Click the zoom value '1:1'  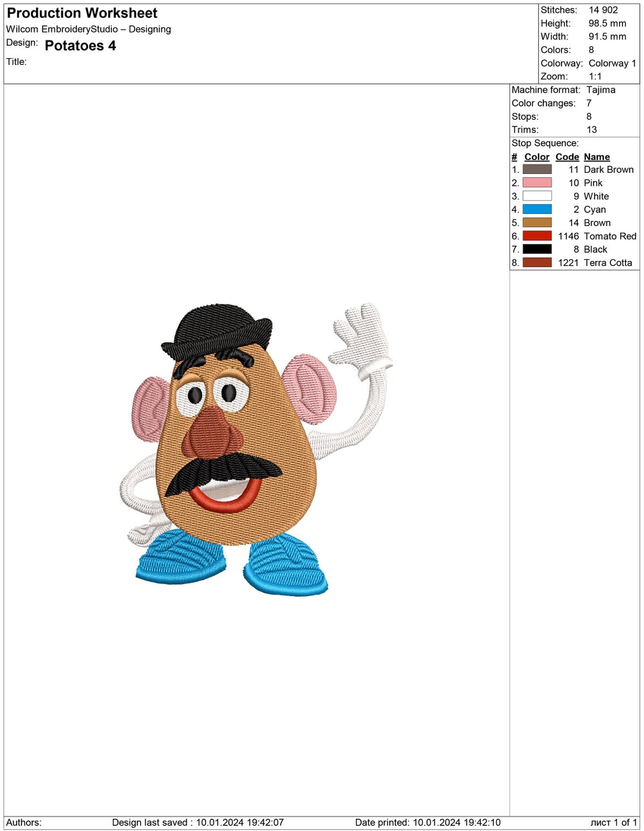tap(595, 76)
